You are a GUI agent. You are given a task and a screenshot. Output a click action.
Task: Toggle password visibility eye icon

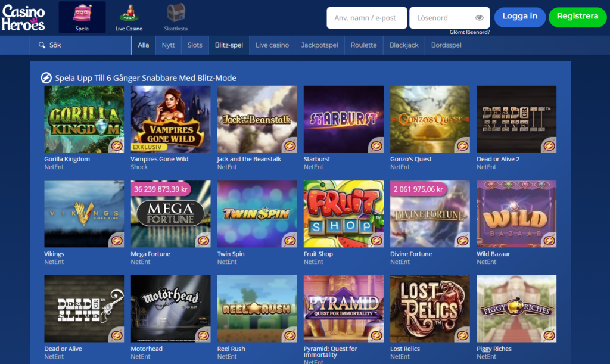(x=480, y=18)
